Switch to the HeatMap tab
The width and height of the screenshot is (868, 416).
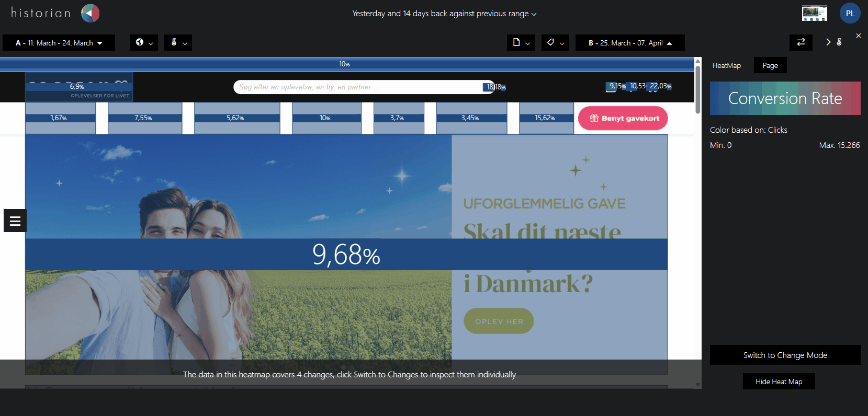click(726, 65)
